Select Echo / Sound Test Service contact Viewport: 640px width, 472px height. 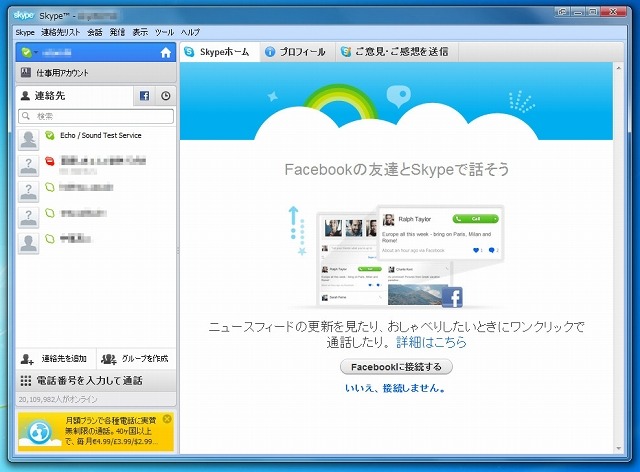(96, 140)
